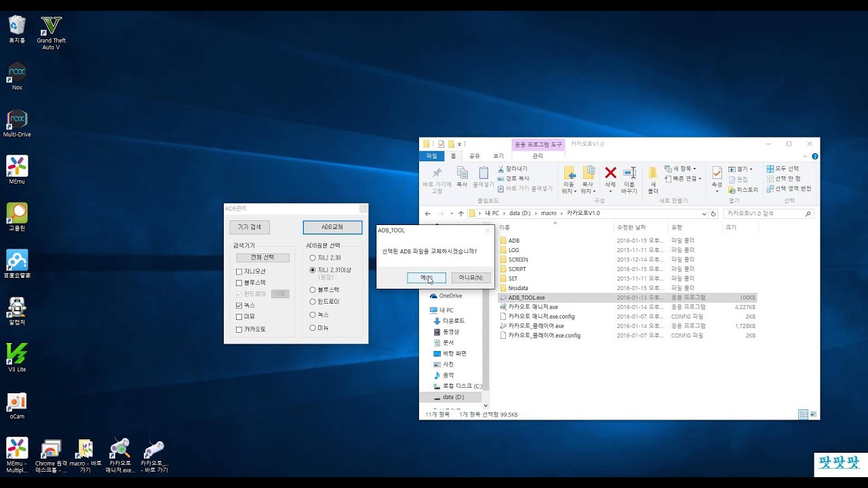Refresh the Explorer address bar
Screen dimensions: 868x488
pos(713,213)
